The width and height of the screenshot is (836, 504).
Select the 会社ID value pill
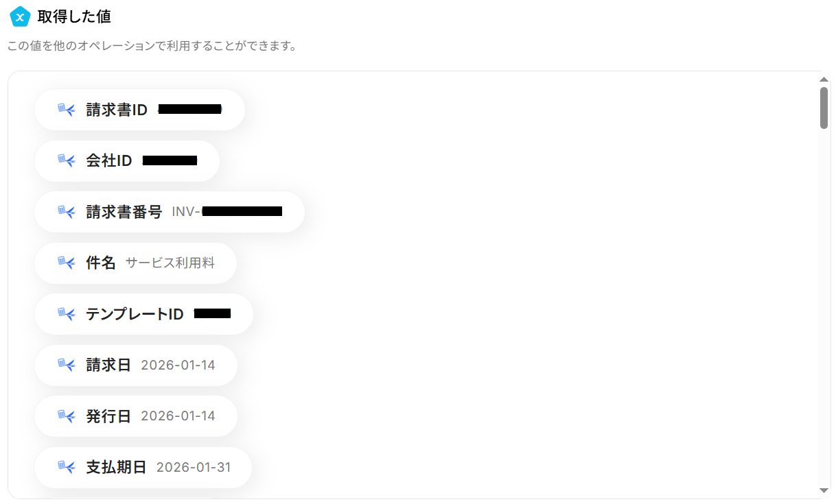(127, 161)
